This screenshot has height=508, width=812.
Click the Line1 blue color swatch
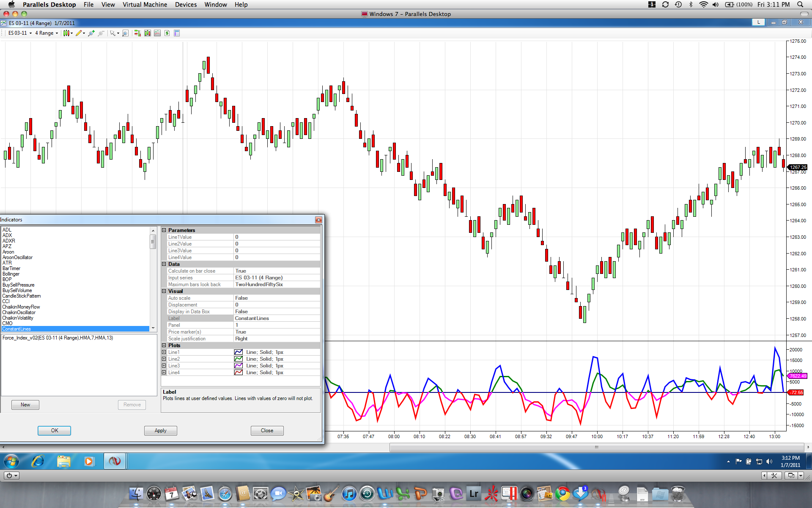point(239,352)
